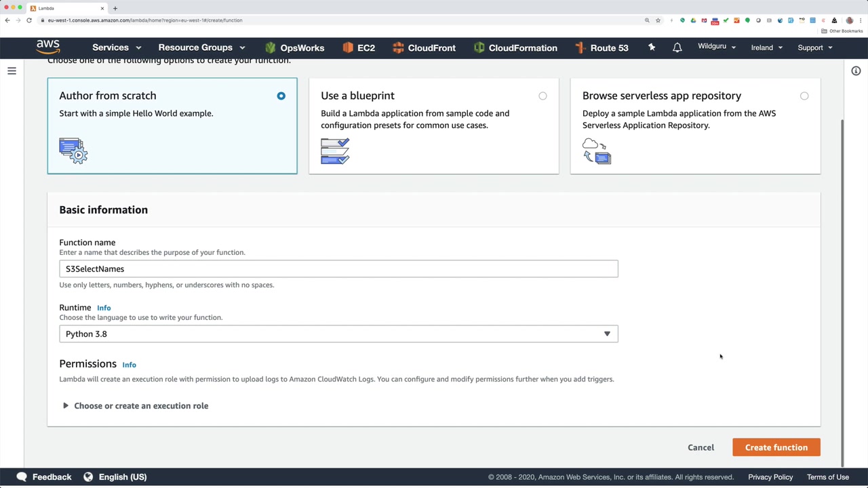
Task: Click the browser back arrow
Action: (x=7, y=20)
